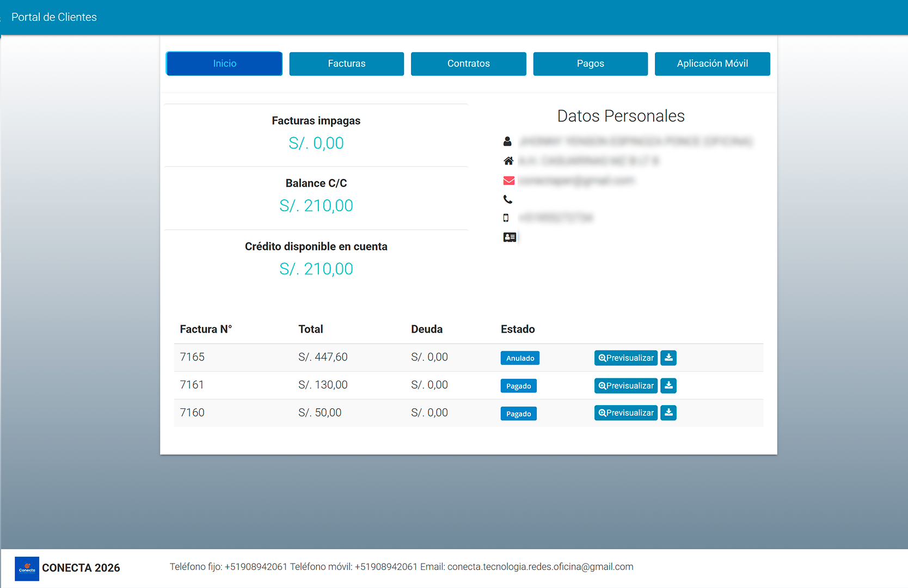Click the phone handset icon

click(x=508, y=199)
